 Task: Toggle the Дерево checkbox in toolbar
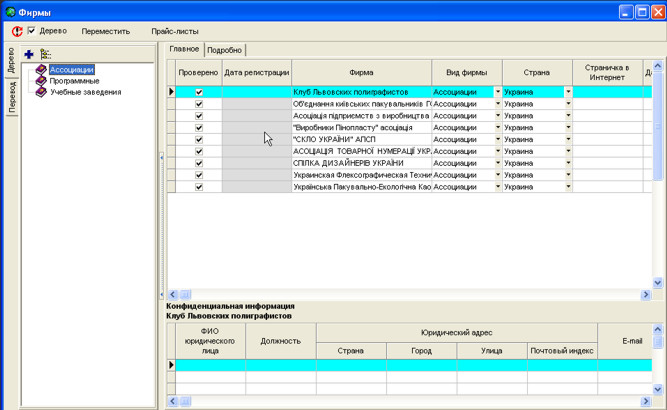[x=31, y=31]
